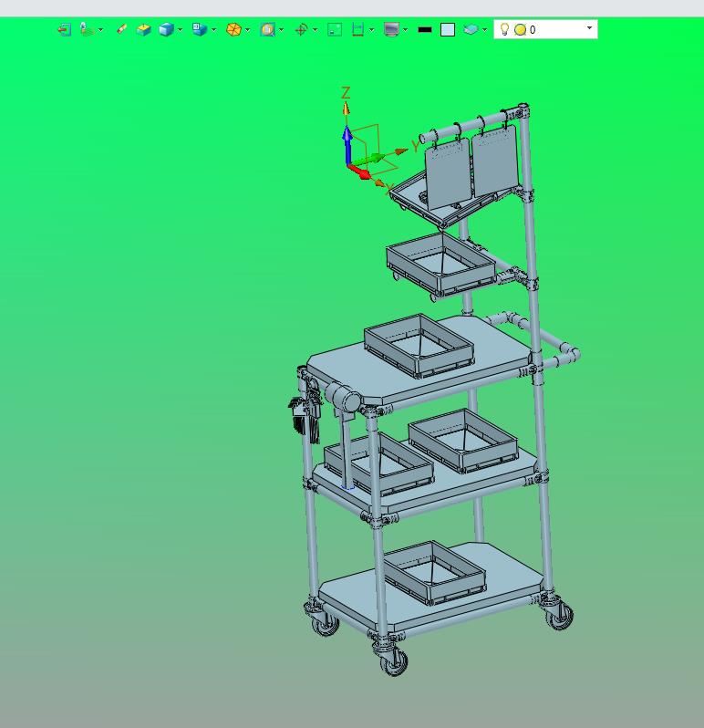Open the query tool dropdown arrow
Screen dimensions: 704x728
click(x=100, y=30)
